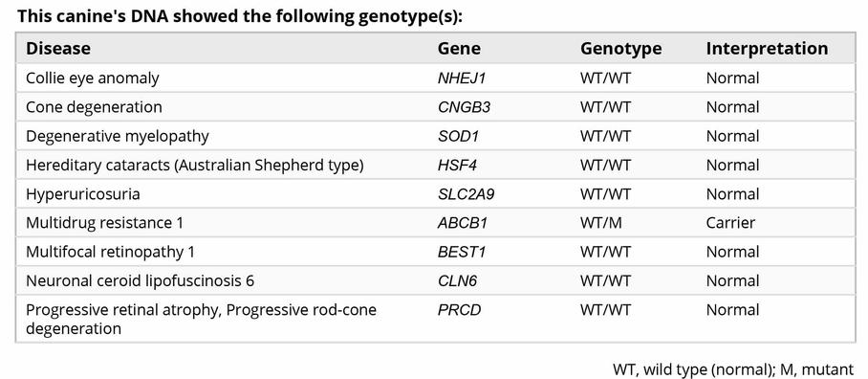
Task: Select Hereditary cataracts (Australian Shepherd type)
Action: click(x=194, y=166)
